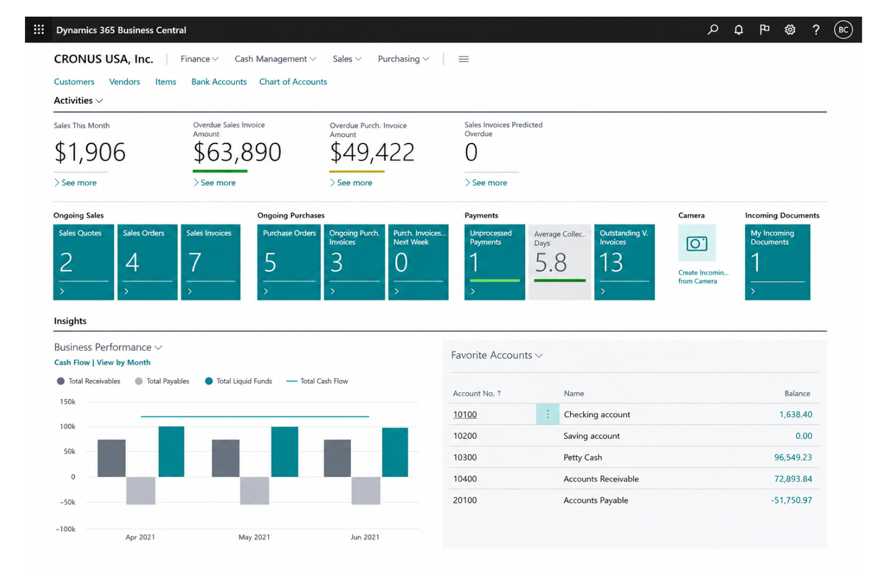Click the Jun 2021 light payables bar
This screenshot has height=588, width=882.
click(366, 491)
